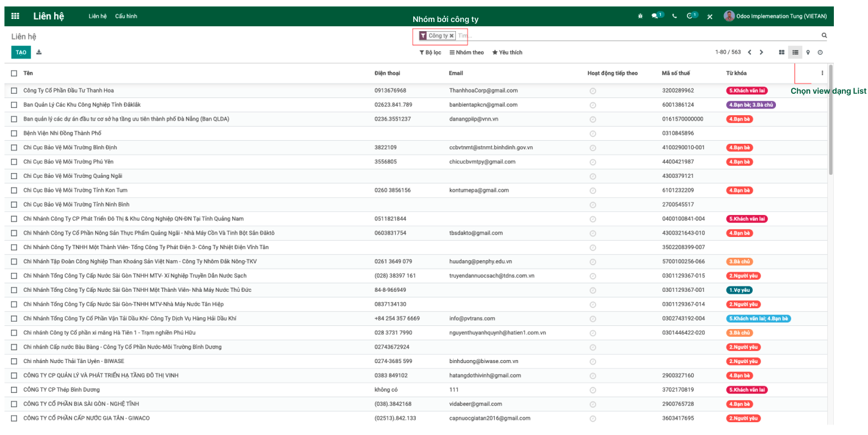Click the phone calls icon
Viewport: 868px width, 435px height.
674,16
